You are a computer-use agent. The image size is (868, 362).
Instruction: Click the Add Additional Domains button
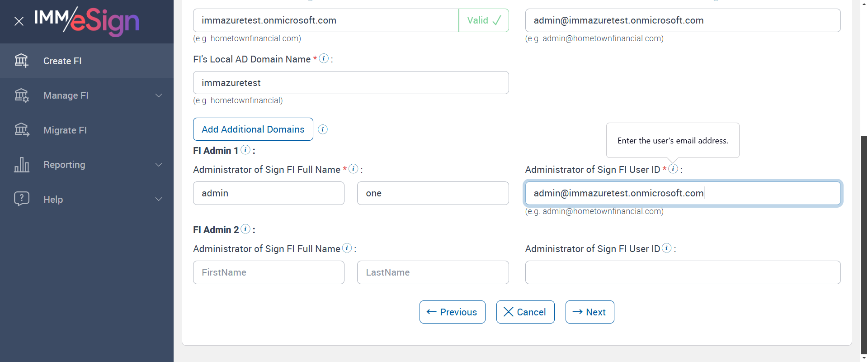(x=253, y=129)
